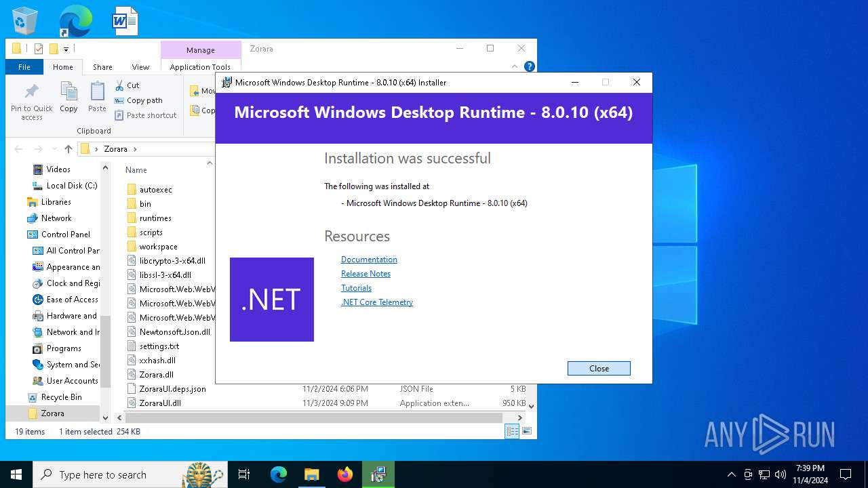
Task: Open the Release Notes link
Action: 366,274
